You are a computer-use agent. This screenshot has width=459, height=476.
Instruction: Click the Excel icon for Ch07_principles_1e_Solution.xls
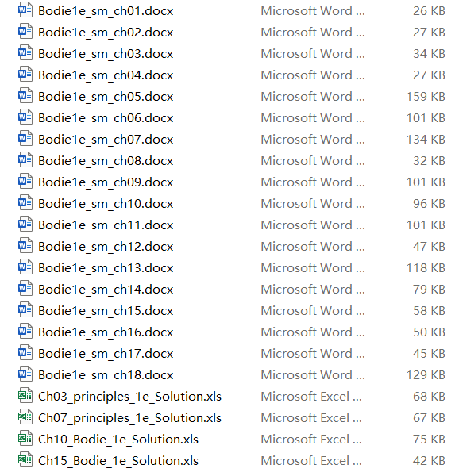click(x=25, y=416)
